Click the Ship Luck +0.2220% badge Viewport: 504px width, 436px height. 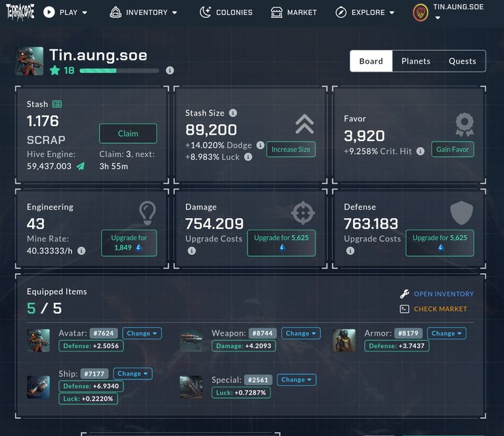tap(88, 399)
